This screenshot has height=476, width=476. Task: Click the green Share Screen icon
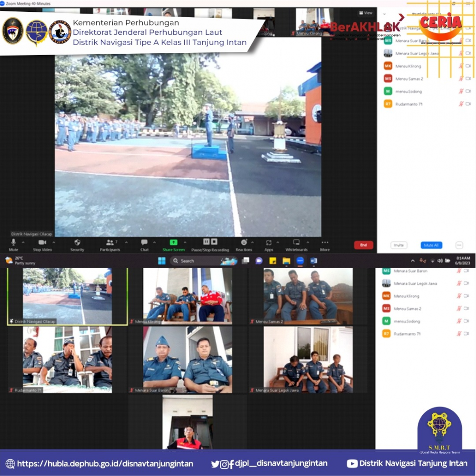click(174, 242)
